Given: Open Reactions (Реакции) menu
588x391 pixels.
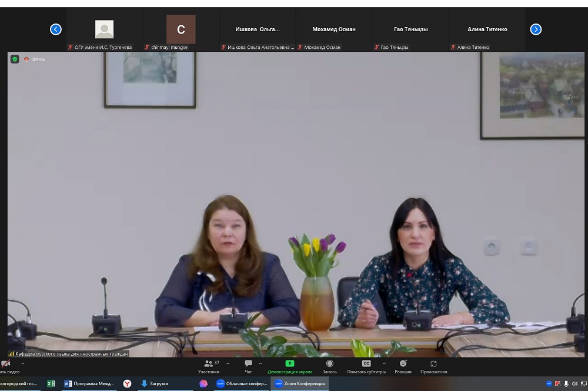Looking at the screenshot, I should coord(403,366).
